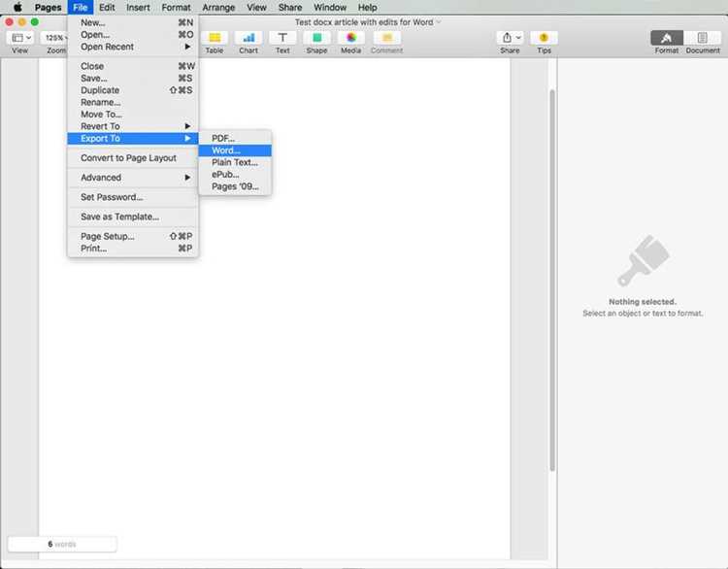The height and width of the screenshot is (569, 728).
Task: Export document to Plain Text...
Action: (x=235, y=162)
